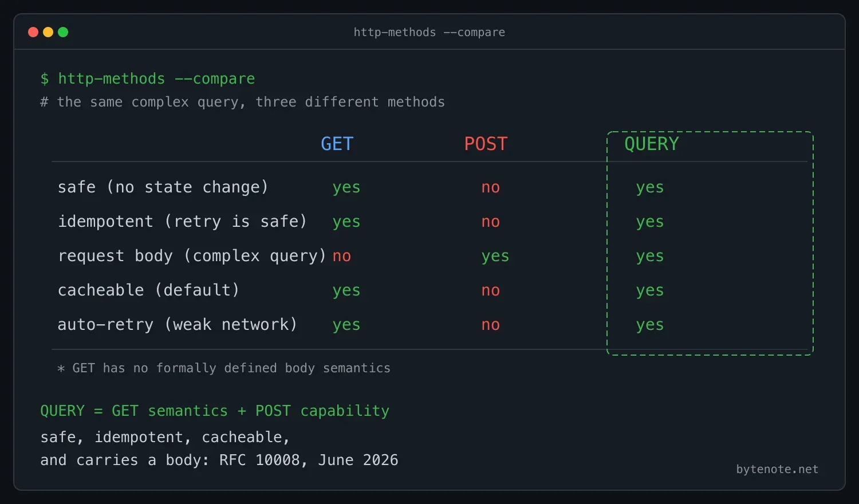Click the red close window dot
Screen dimensions: 859x504
coord(33,32)
